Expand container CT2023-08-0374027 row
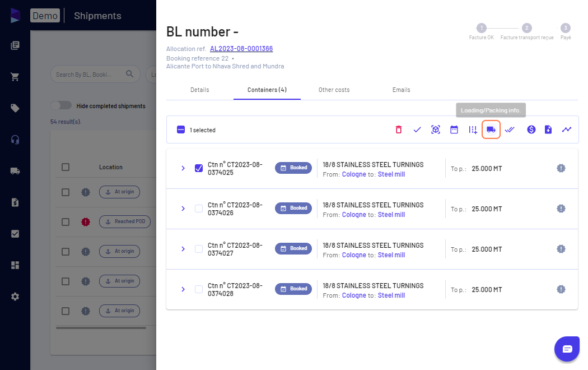This screenshot has height=370, width=588. pyautogui.click(x=183, y=249)
